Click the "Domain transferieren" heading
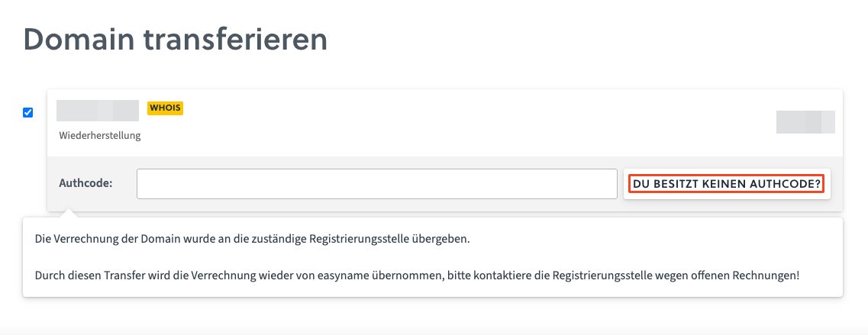 (x=176, y=40)
